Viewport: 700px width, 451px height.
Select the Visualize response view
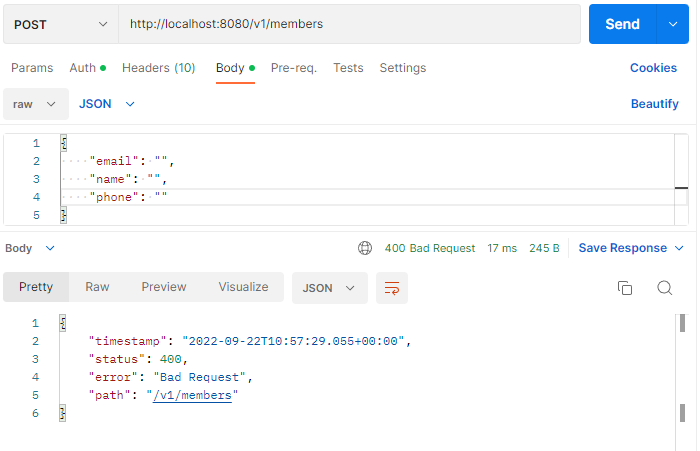point(243,287)
